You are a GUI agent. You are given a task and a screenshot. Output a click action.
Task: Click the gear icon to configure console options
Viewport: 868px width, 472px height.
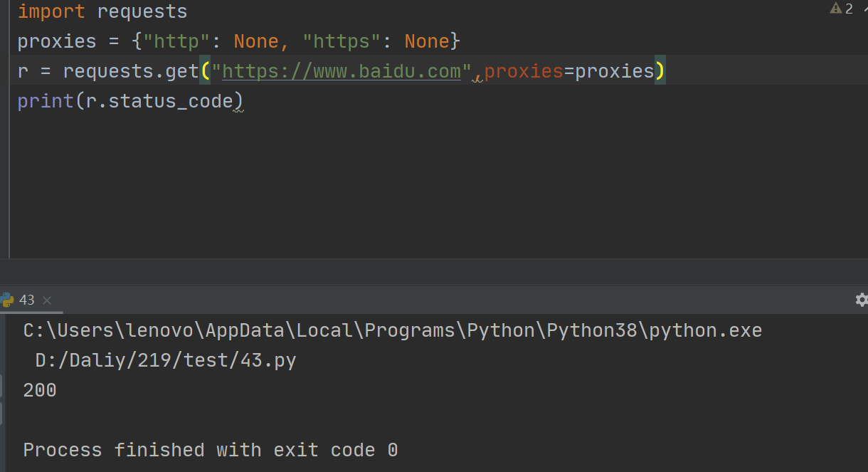pos(862,300)
